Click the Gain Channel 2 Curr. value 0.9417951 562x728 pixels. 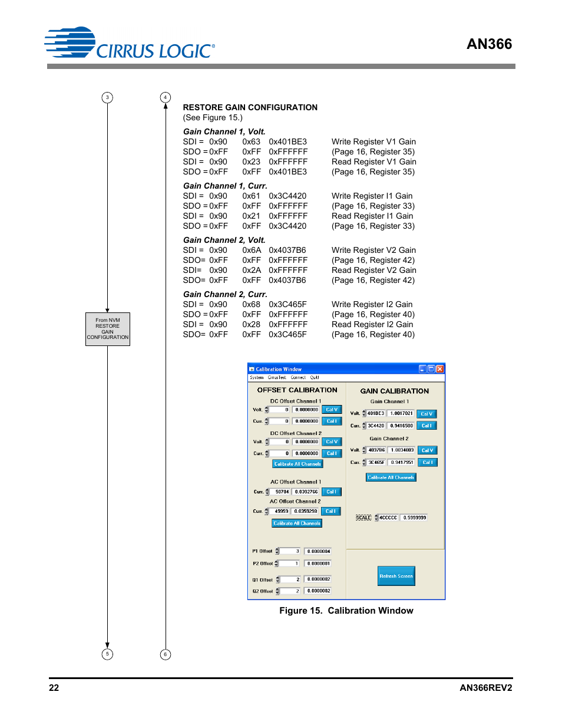pos(402,462)
